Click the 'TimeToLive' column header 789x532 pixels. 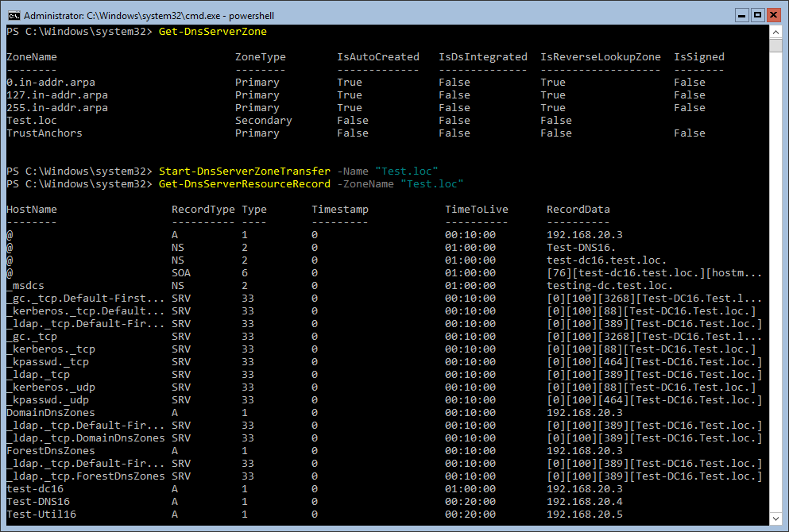coord(477,210)
